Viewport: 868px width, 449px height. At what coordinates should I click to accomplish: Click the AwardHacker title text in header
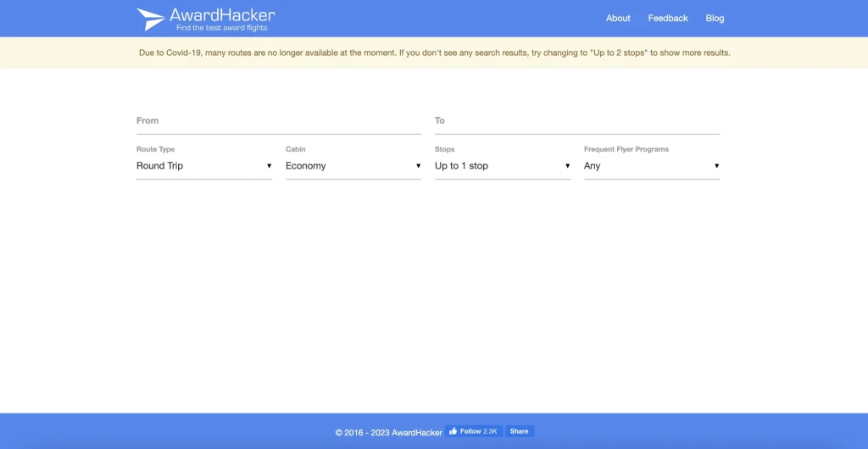click(222, 15)
